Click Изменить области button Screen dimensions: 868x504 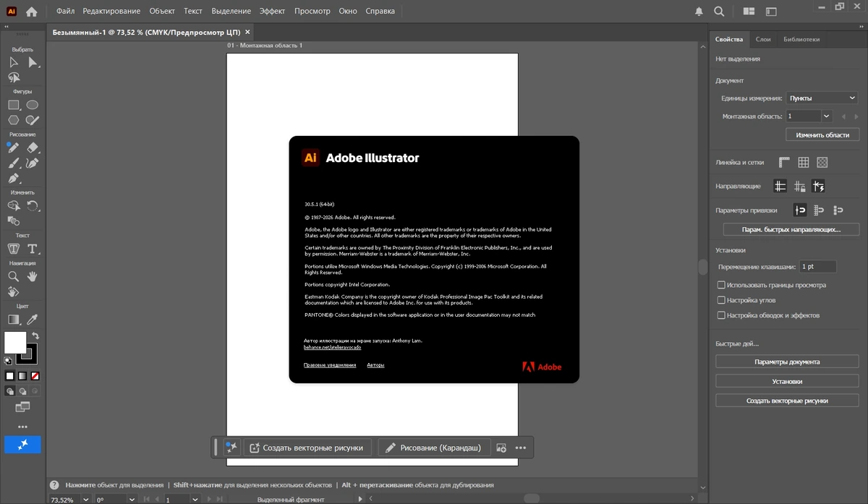pos(822,134)
